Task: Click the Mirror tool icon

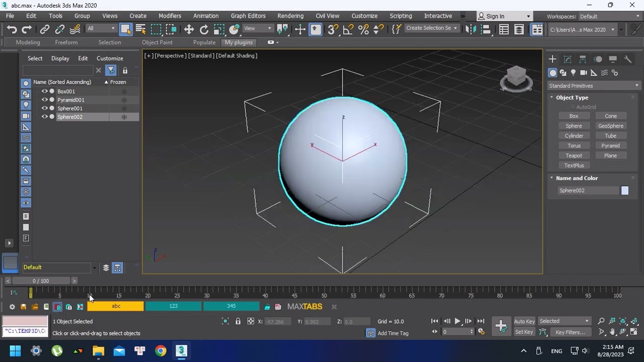Action: [x=471, y=30]
